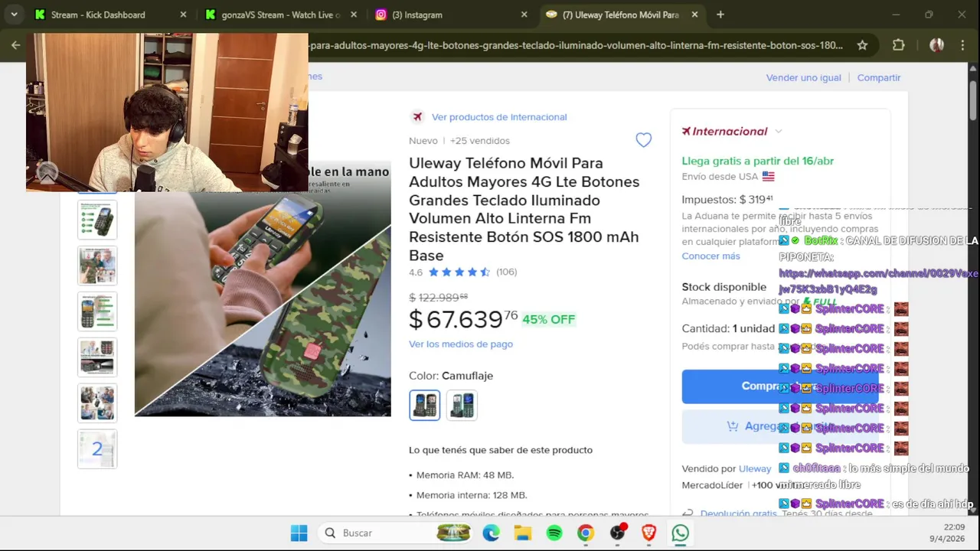Expand the Internacional shipping chevron

(x=779, y=132)
